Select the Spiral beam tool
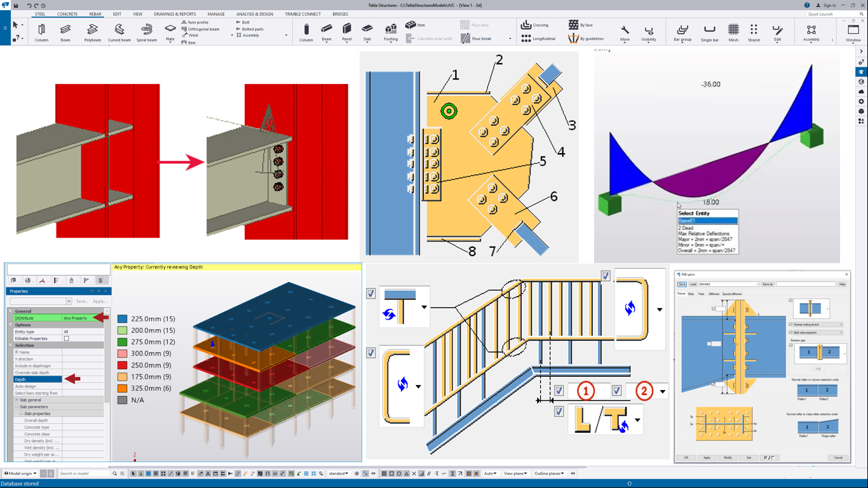This screenshot has width=868, height=488. point(146,32)
